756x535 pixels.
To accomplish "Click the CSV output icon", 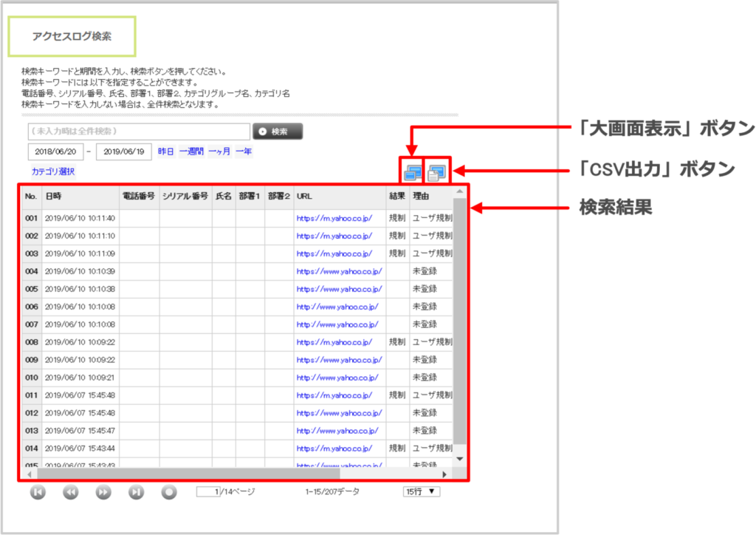I will click(437, 172).
